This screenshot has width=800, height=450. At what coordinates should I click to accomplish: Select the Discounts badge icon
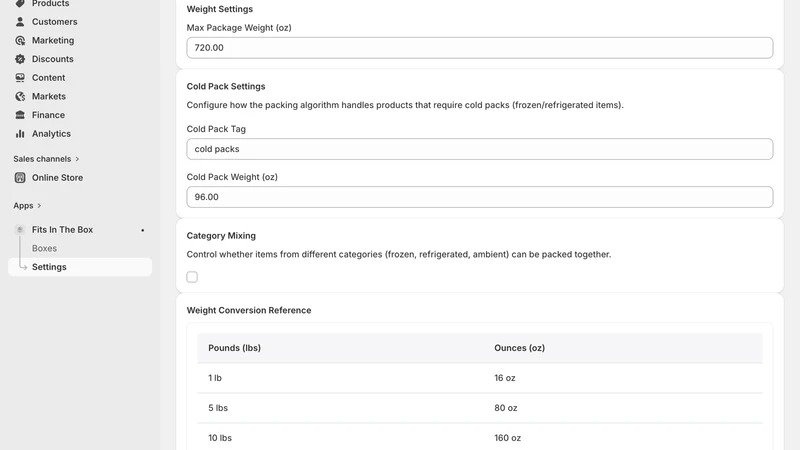pos(20,59)
